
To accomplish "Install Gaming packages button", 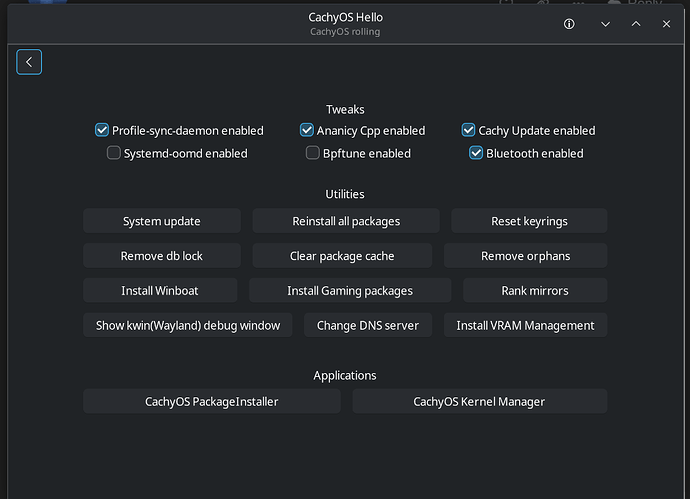I will [x=350, y=290].
